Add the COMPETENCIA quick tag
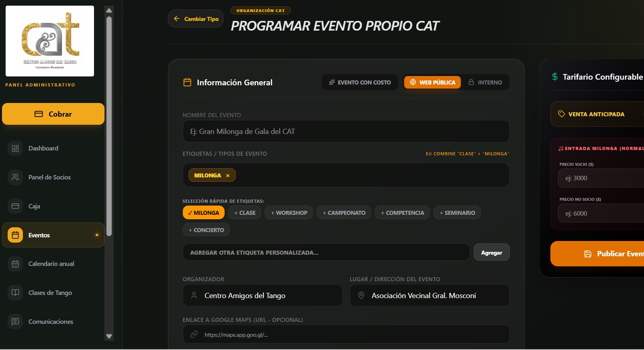This screenshot has width=644, height=350. 402,212
